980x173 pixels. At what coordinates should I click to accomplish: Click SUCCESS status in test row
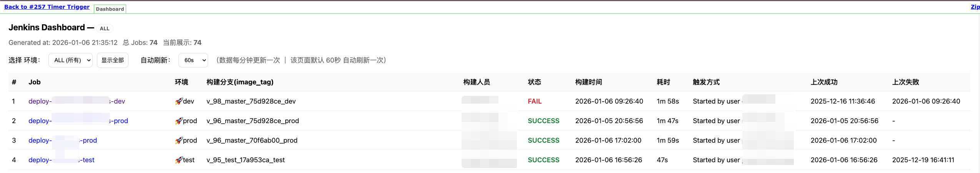(x=543, y=160)
